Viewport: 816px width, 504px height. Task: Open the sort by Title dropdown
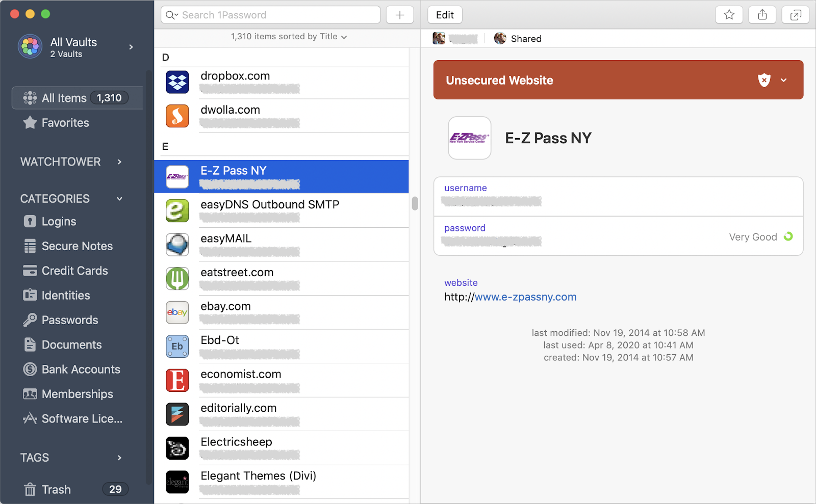point(289,37)
